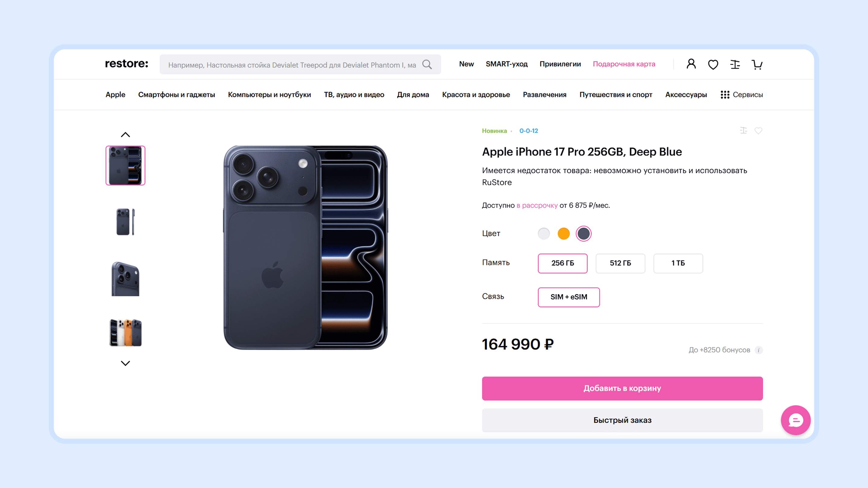Click the bonus info icon
Image resolution: width=868 pixels, height=488 pixels.
759,350
